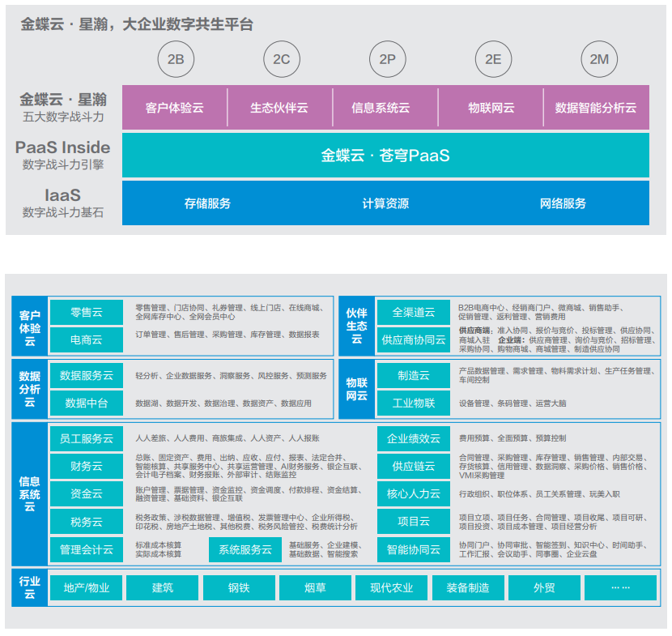The image size is (672, 636).
Task: Switch to 数据智能分析云 tab
Action: (x=595, y=108)
